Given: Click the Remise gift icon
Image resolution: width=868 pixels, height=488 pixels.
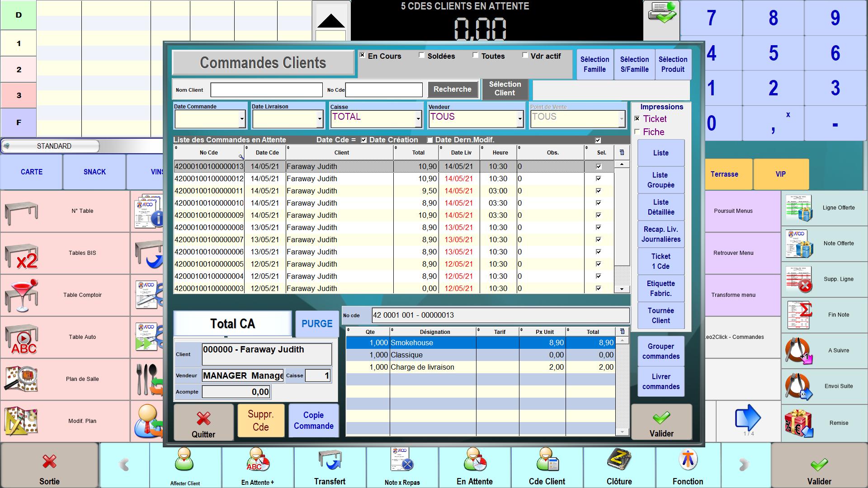Looking at the screenshot, I should [799, 423].
